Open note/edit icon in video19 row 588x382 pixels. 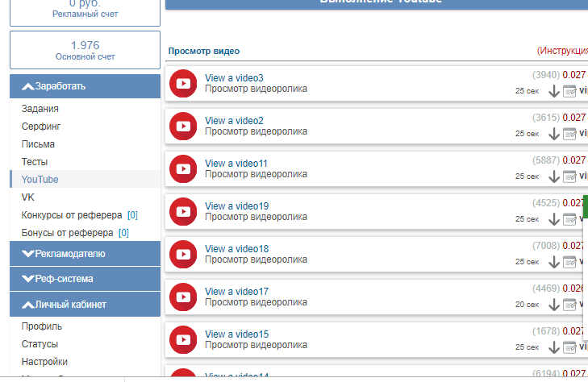tap(569, 219)
